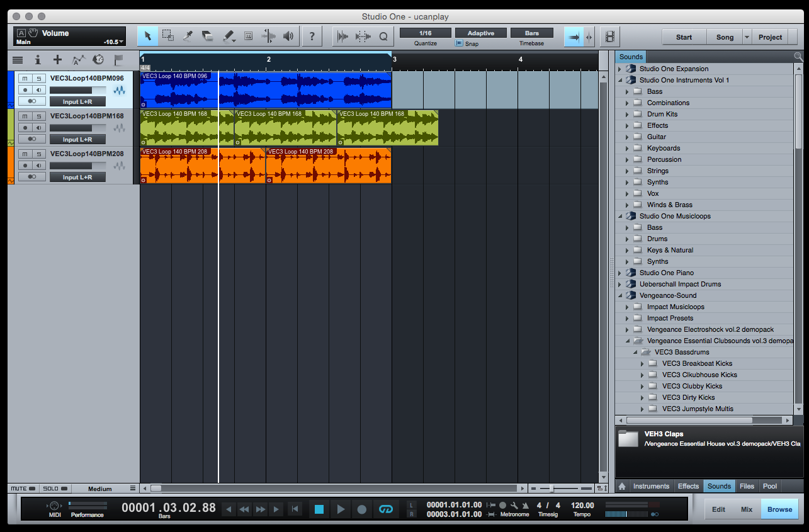Viewport: 809px width, 532px height.
Task: Choose the Listen speaker tool
Action: 288,37
